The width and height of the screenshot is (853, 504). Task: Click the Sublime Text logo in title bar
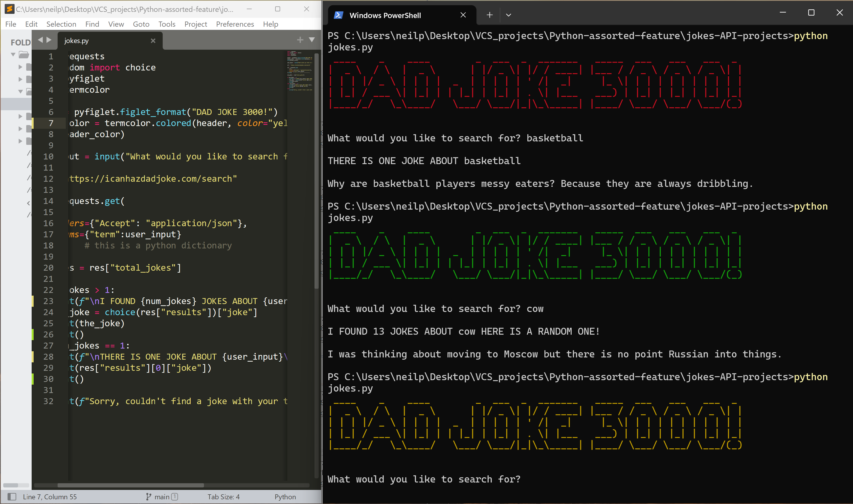pos(9,9)
